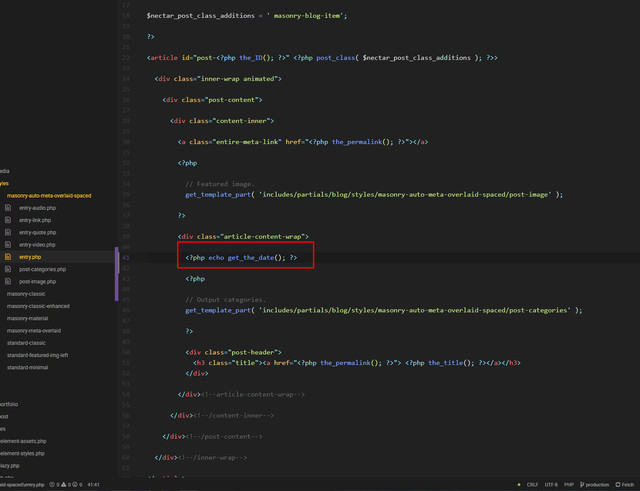Click the closing /content-inner comment line
The height and width of the screenshot is (491, 640).
coord(222,415)
